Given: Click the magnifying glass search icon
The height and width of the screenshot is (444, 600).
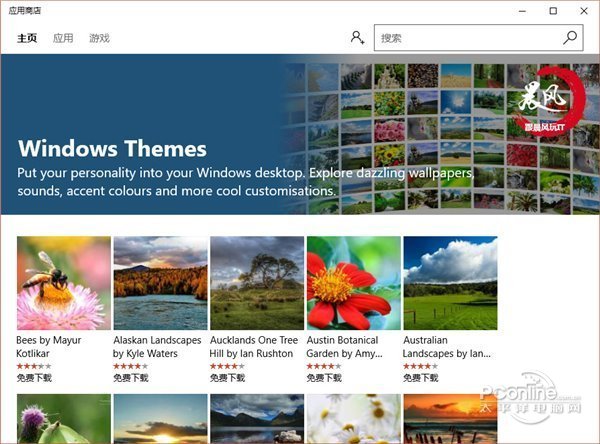Looking at the screenshot, I should tap(570, 38).
